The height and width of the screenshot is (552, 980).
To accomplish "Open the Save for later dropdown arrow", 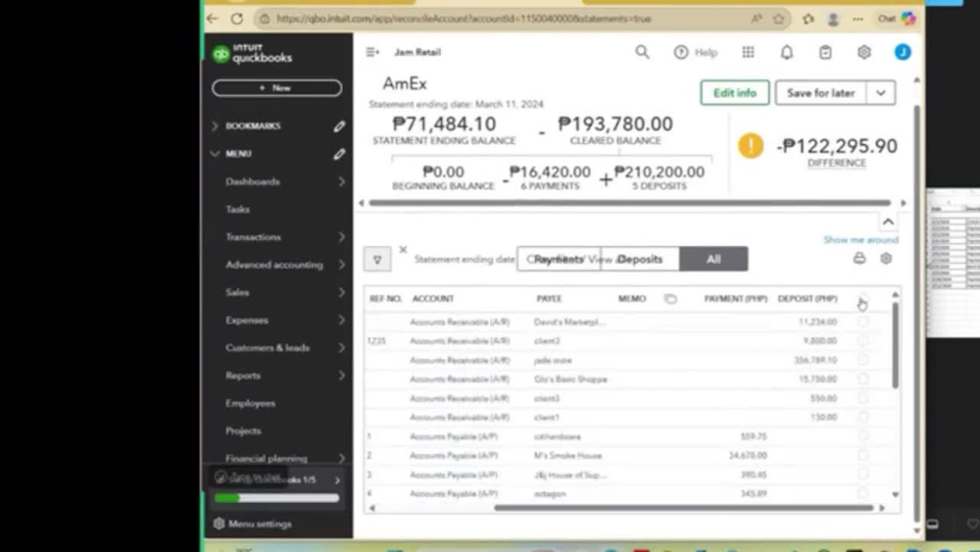I will [881, 92].
